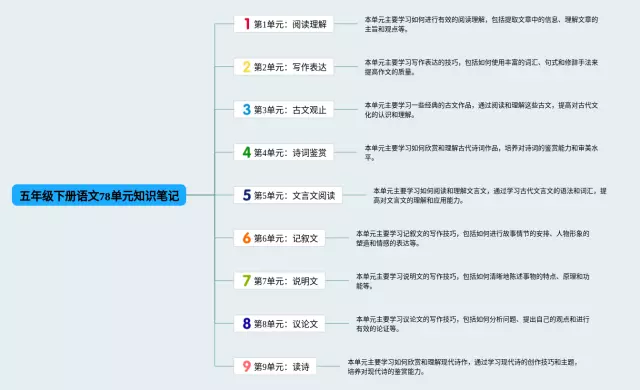The width and height of the screenshot is (640, 390).
Task: Select node 第2单元：写作表达
Action: point(284,67)
